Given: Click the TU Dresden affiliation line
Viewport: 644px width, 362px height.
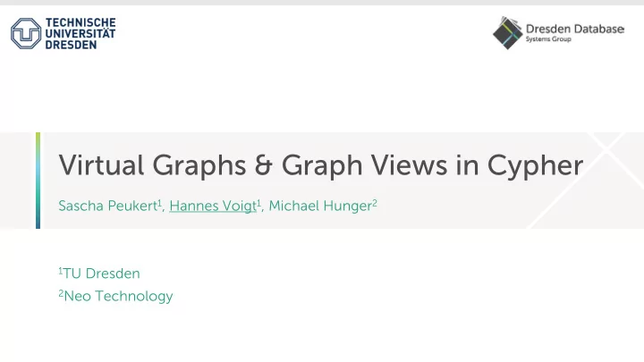Looking at the screenshot, I should (x=99, y=274).
